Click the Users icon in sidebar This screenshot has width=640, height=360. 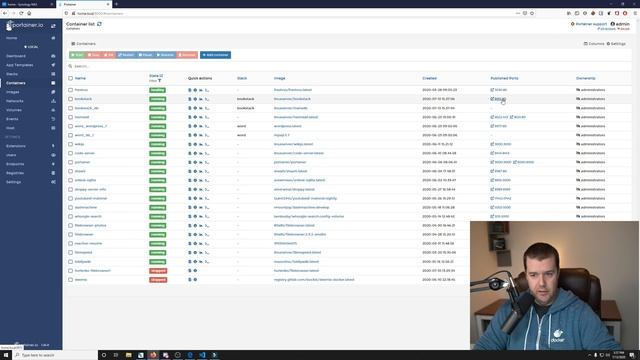(x=53, y=155)
